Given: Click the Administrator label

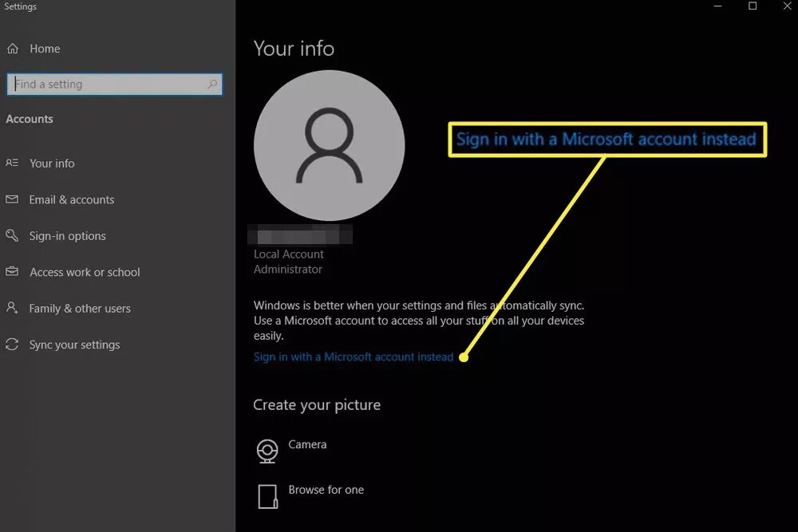Looking at the screenshot, I should [x=288, y=269].
